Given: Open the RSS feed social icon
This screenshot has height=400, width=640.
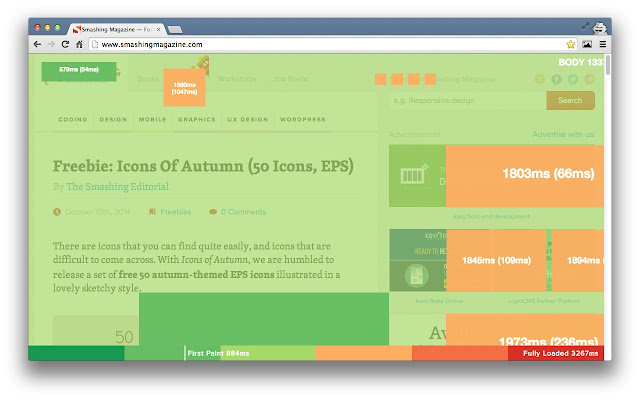Looking at the screenshot, I should click(540, 79).
